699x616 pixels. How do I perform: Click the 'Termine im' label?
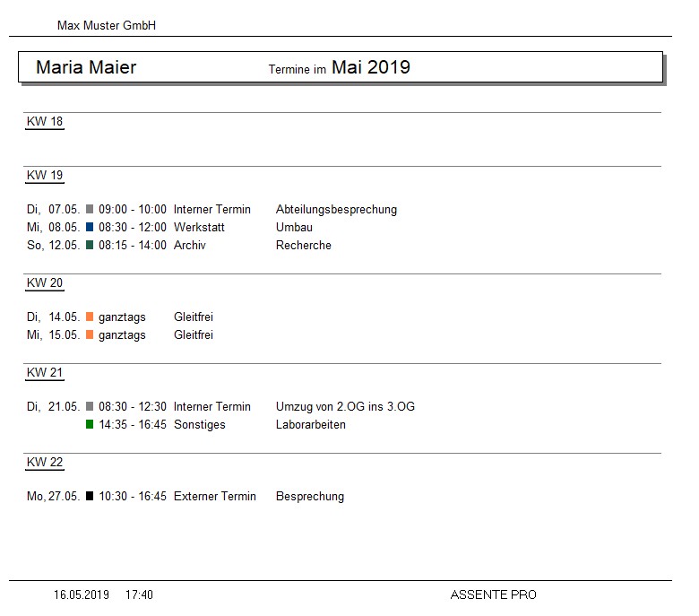298,70
